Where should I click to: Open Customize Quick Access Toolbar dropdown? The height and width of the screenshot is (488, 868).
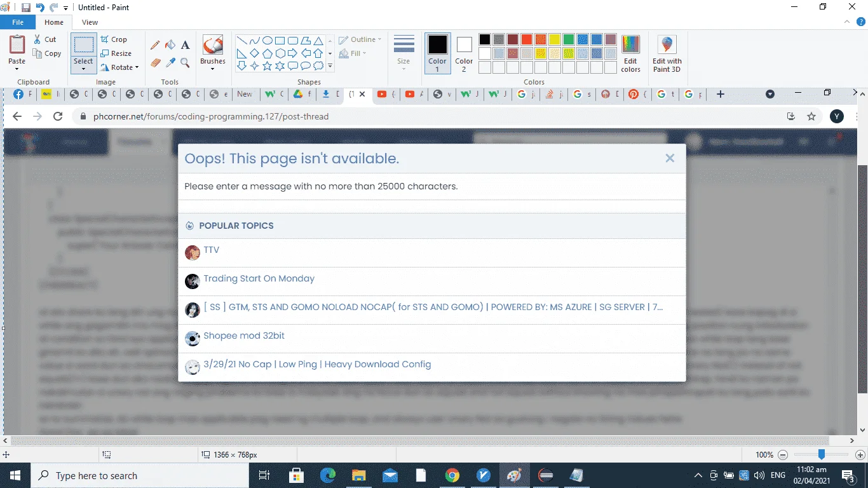[65, 8]
